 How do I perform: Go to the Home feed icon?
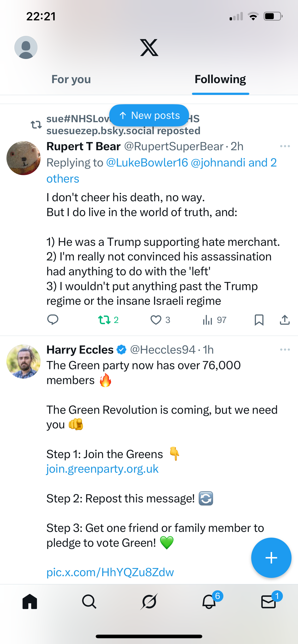pyautogui.click(x=30, y=602)
